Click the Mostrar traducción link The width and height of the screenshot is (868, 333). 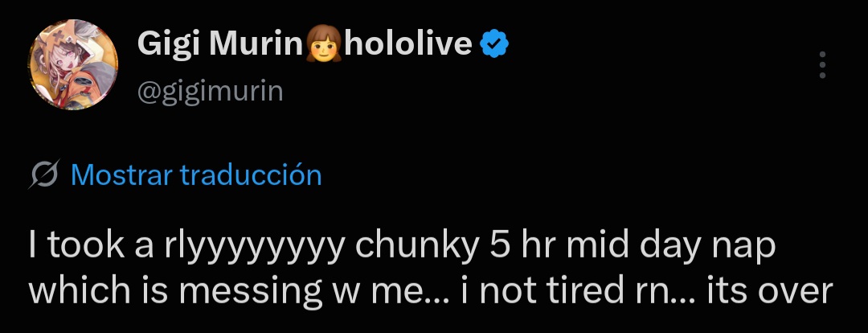(197, 175)
